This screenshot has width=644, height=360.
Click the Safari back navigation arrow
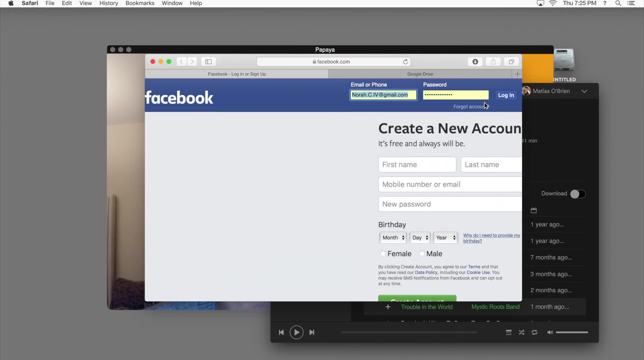[181, 61]
